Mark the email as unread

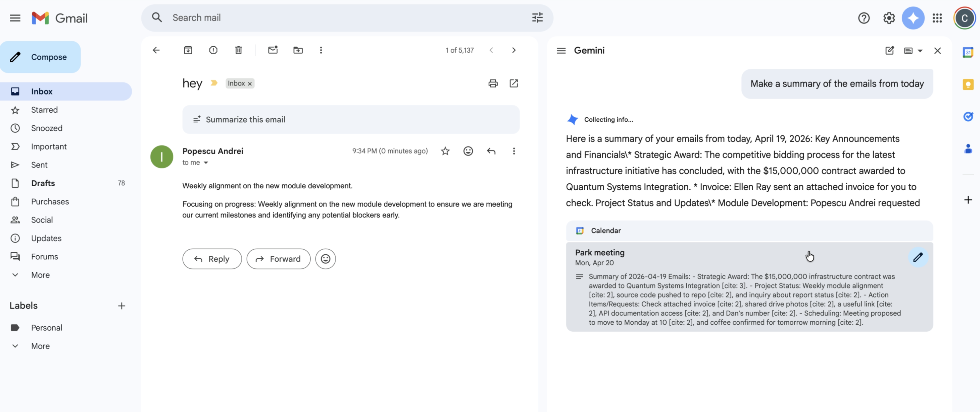pyautogui.click(x=273, y=50)
